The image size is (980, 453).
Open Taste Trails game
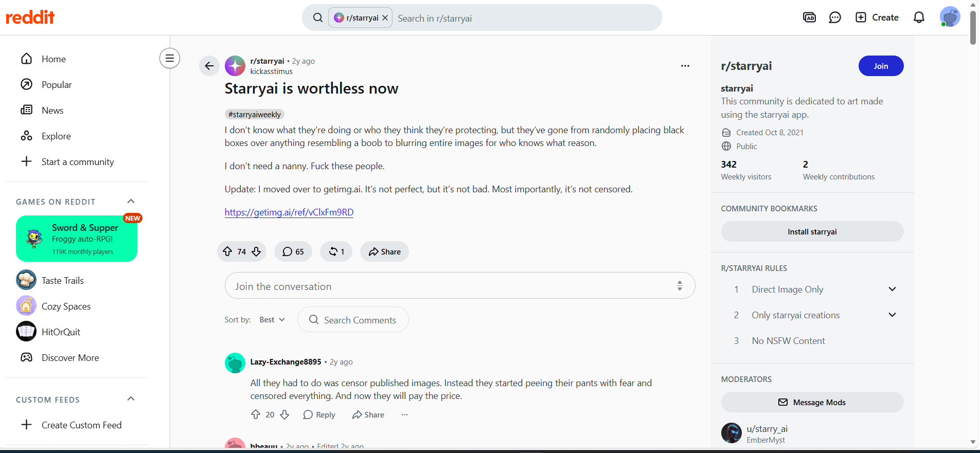click(77, 280)
